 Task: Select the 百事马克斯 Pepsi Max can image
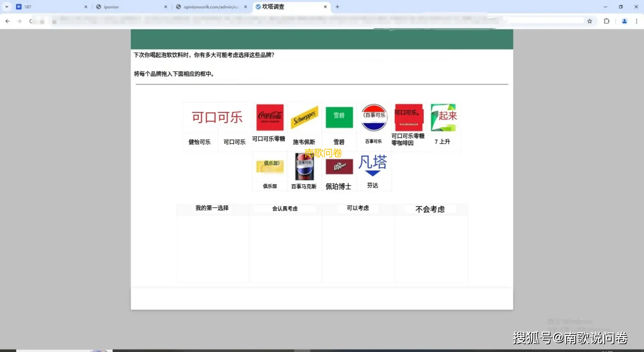(304, 166)
